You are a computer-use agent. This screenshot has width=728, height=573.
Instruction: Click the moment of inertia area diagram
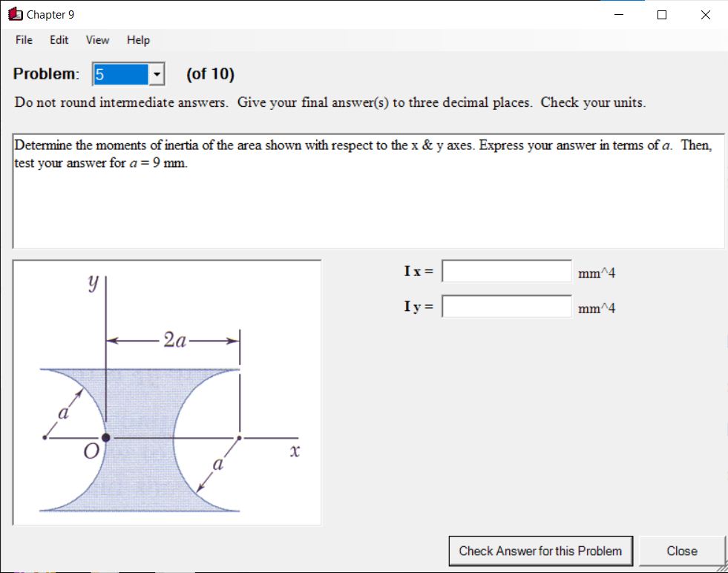166,391
